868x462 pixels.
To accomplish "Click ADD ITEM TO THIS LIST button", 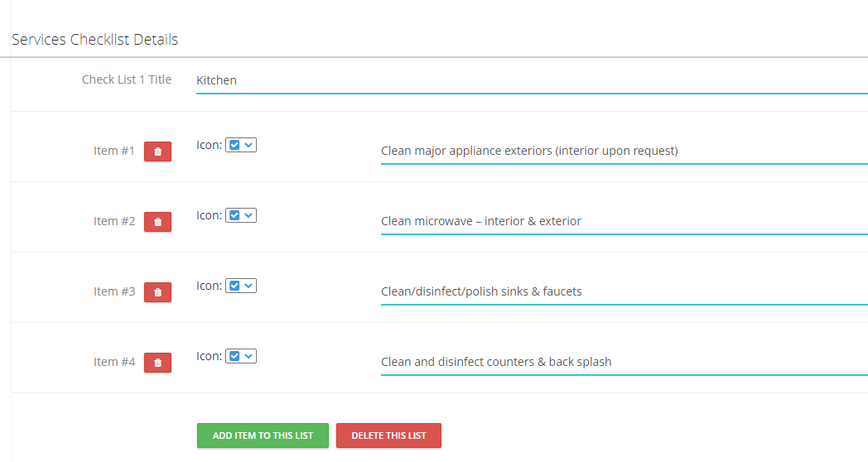I will 263,436.
